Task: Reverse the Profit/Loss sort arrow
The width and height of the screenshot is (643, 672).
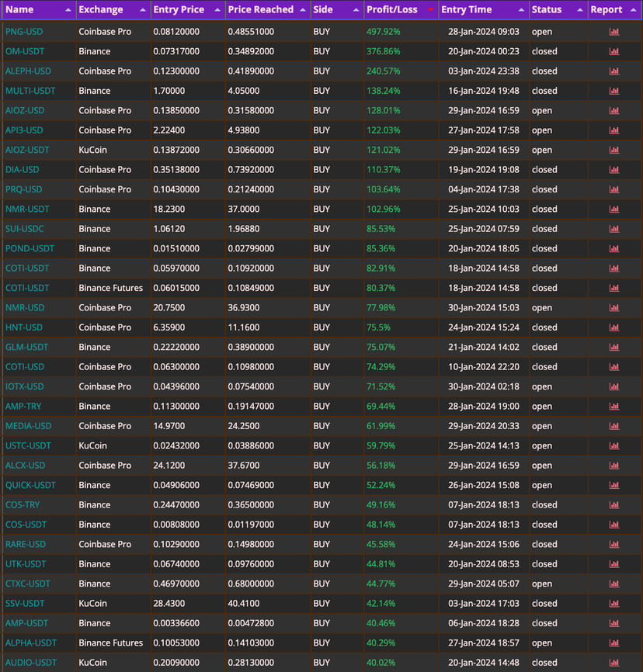Action: pyautogui.click(x=431, y=10)
